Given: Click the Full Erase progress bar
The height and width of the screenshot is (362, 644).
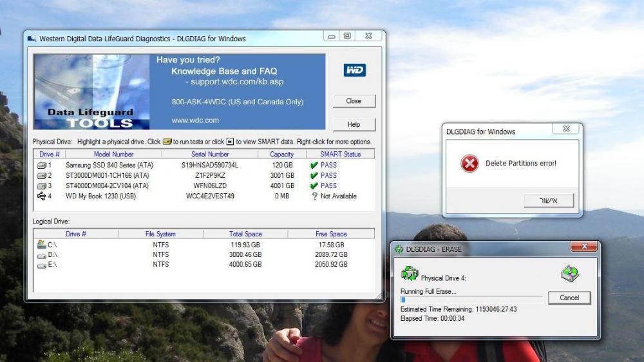Looking at the screenshot, I should tap(471, 300).
